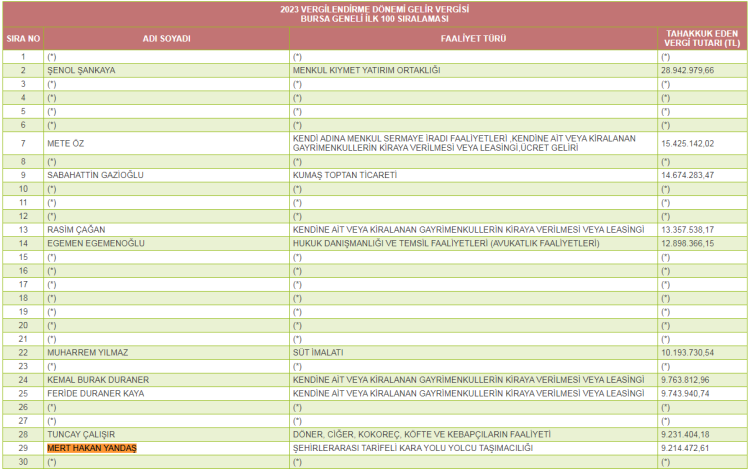This screenshot has width=750, height=469.
Task: Click MUHARREM YILMAZ in the list
Action: (x=87, y=352)
